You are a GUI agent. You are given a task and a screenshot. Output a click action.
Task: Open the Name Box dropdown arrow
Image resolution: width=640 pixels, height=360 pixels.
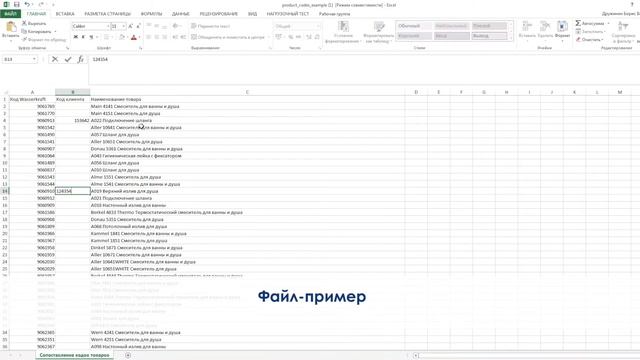[x=34, y=59]
